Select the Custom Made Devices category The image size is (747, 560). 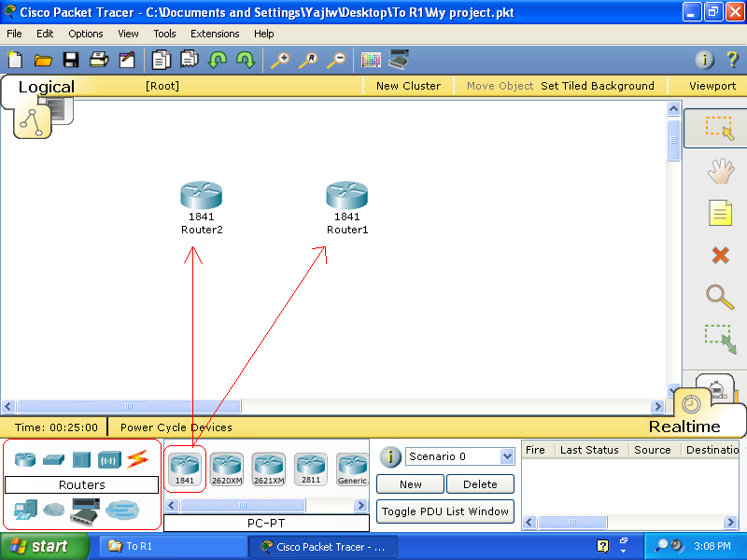point(85,511)
